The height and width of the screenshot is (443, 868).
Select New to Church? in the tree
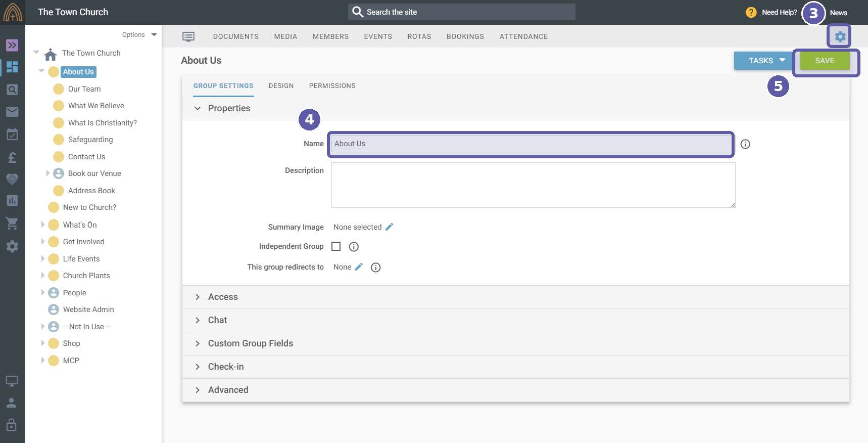pos(89,207)
